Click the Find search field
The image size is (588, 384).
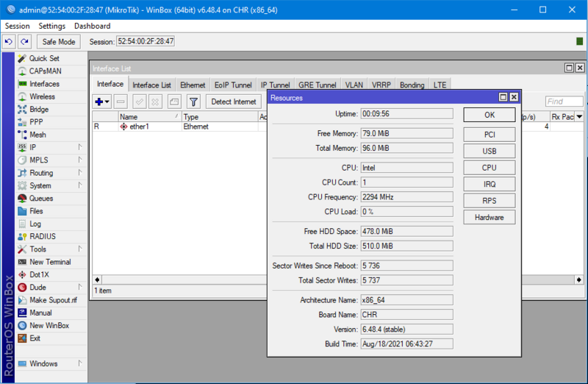564,102
